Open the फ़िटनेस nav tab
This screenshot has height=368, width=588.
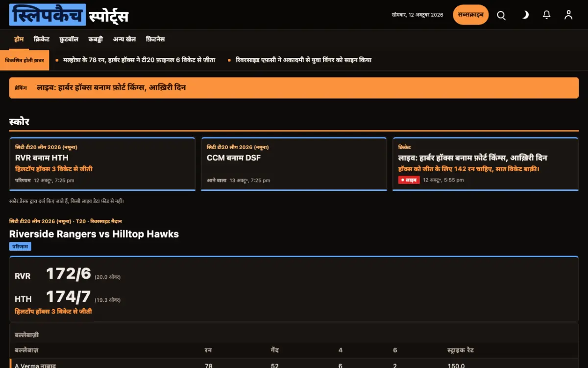point(155,39)
